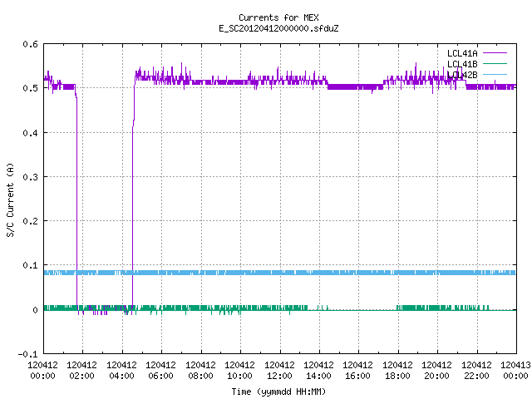Click the y-axis tick value 0.5
The image size is (532, 399).
pos(30,88)
